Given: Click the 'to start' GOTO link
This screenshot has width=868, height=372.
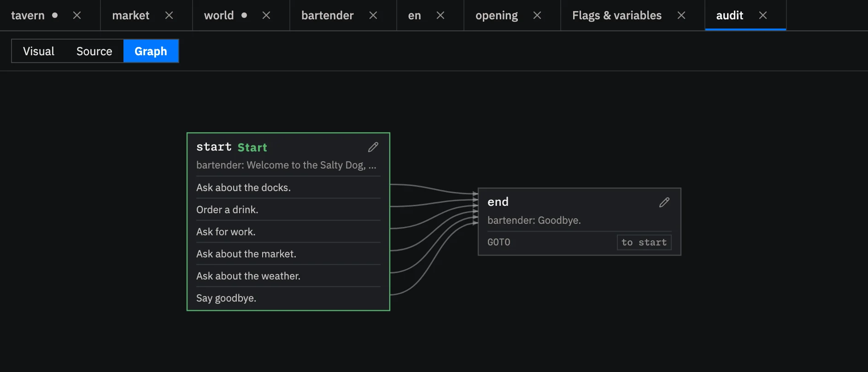Looking at the screenshot, I should click(x=644, y=242).
